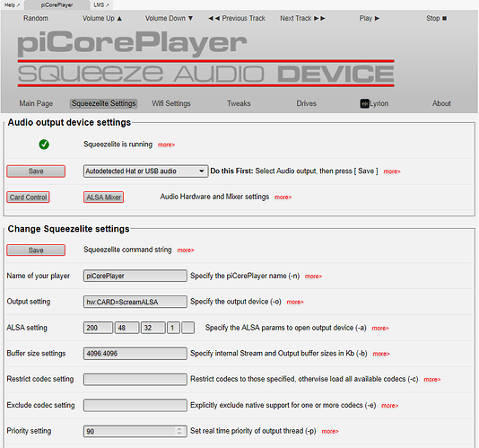Show more about output thread priority
The width and height of the screenshot is (479, 448).
(330, 432)
